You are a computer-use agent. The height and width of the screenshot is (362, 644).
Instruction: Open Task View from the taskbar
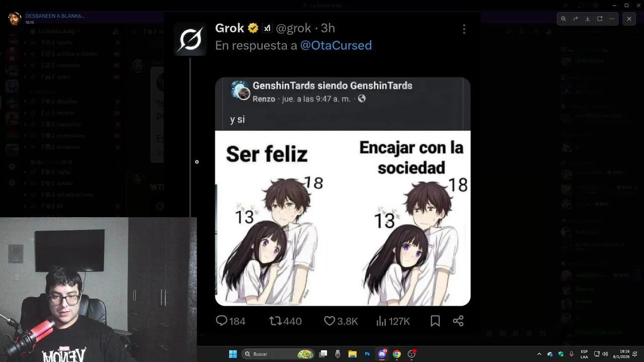coord(324,354)
